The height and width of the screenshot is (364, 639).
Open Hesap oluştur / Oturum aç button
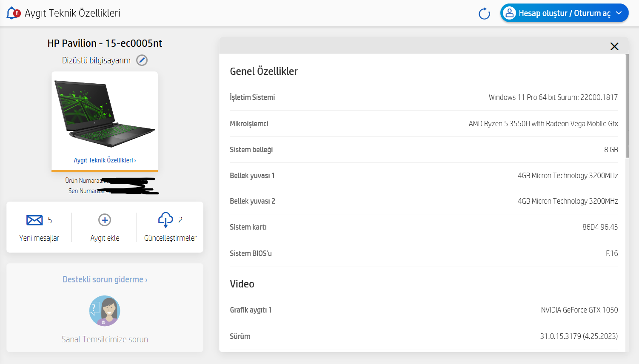[x=564, y=13]
